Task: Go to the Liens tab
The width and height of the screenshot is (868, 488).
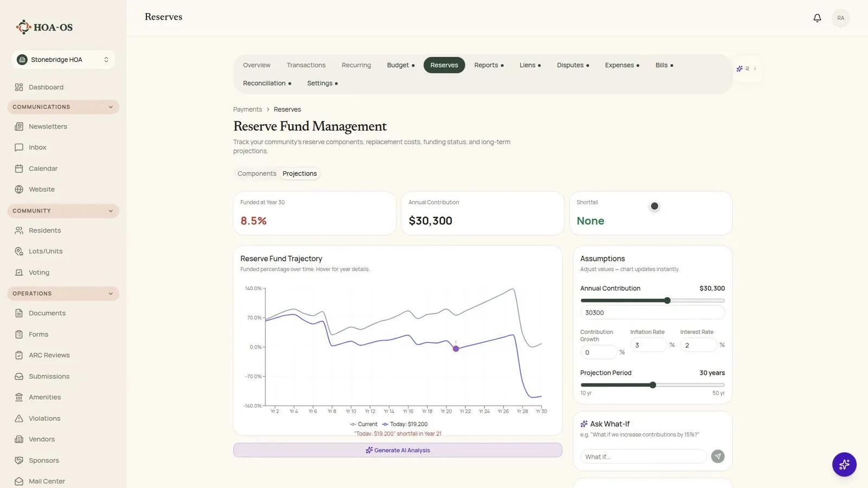Action: (530, 65)
